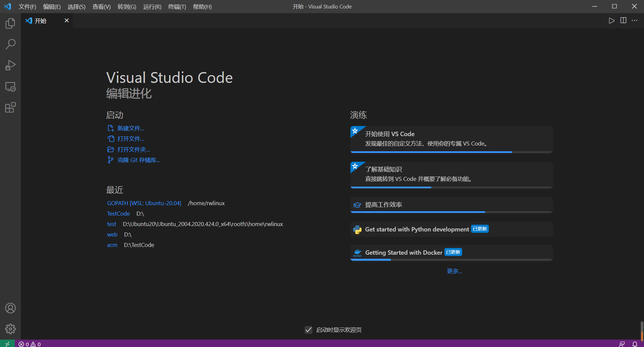The height and width of the screenshot is (347, 644).
Task: Click progress bar under Getting Started with Docker
Action: click(451, 260)
